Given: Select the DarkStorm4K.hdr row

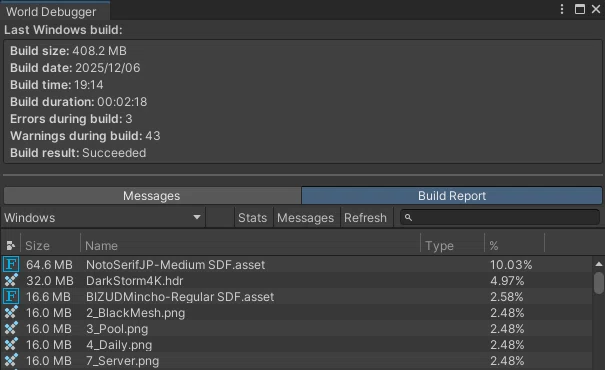Looking at the screenshot, I should (x=296, y=280).
